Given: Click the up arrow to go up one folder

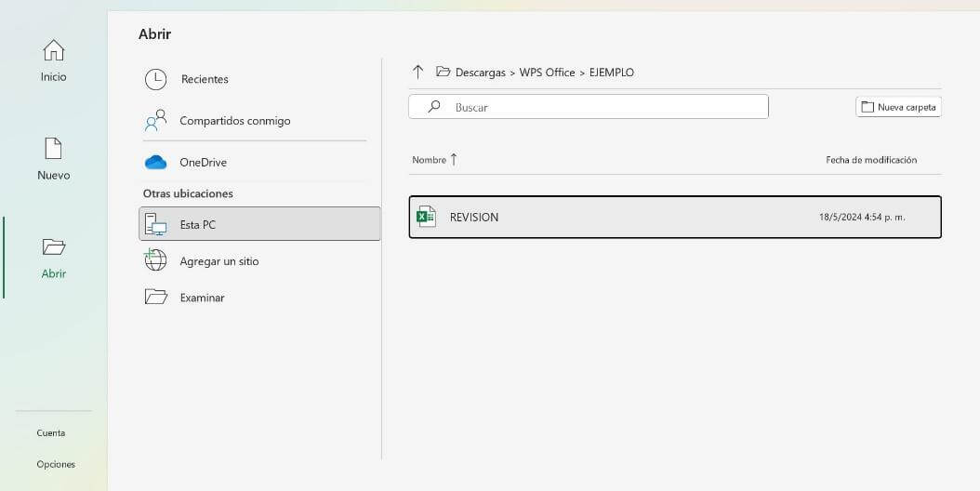Looking at the screenshot, I should click(x=417, y=72).
